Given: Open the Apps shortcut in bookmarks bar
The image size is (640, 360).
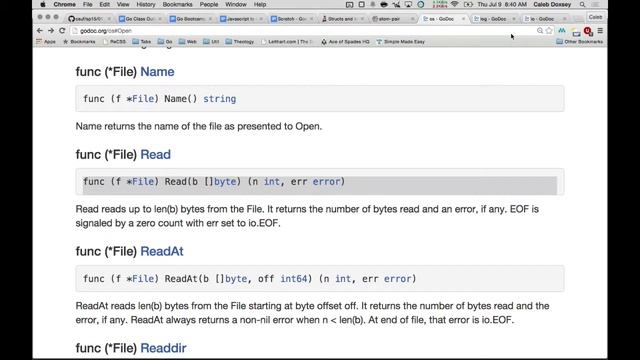Looking at the screenshot, I should pyautogui.click(x=46, y=42).
